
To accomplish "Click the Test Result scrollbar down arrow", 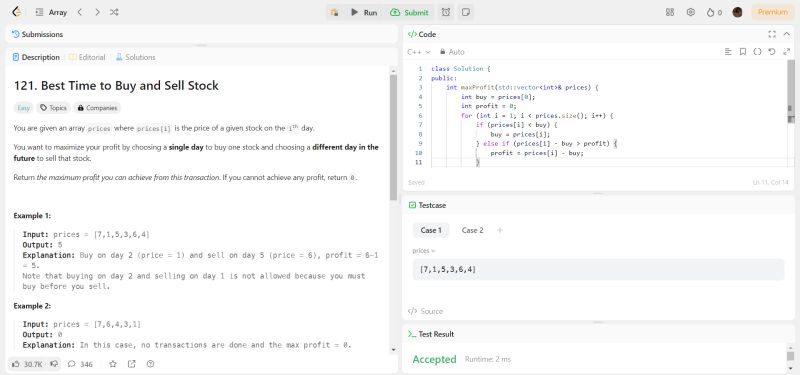I will 790,368.
